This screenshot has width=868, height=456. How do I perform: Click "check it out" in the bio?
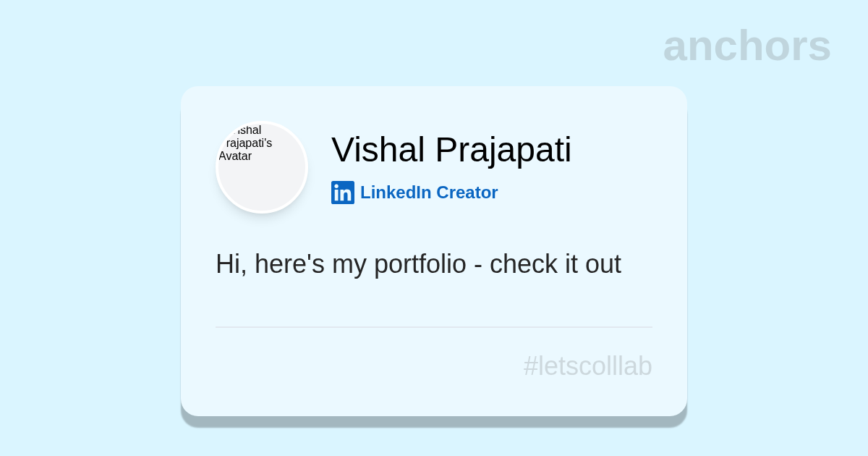555,264
